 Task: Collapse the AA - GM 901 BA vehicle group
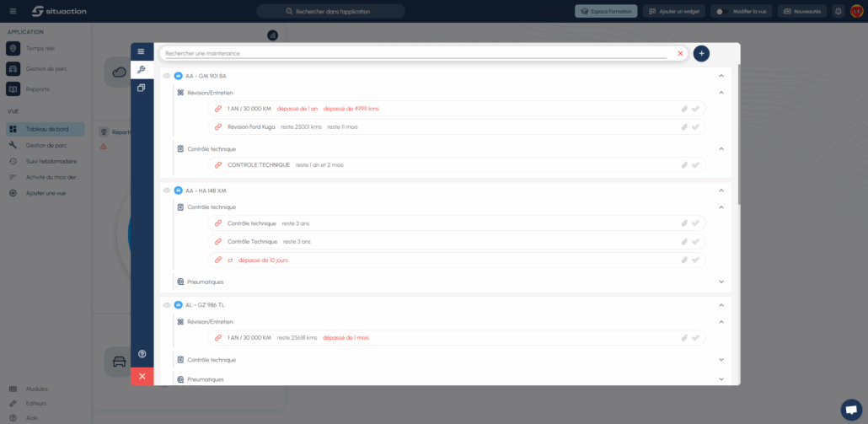[x=721, y=76]
